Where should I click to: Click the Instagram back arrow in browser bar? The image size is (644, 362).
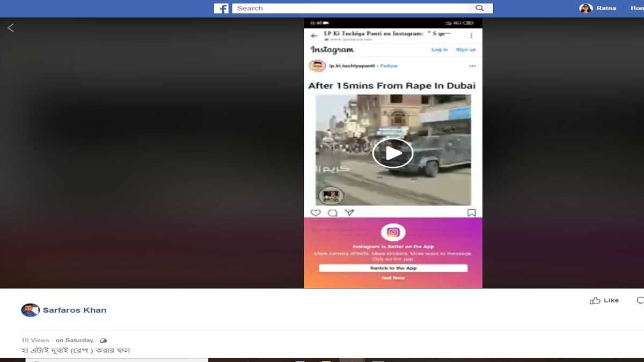click(x=314, y=36)
